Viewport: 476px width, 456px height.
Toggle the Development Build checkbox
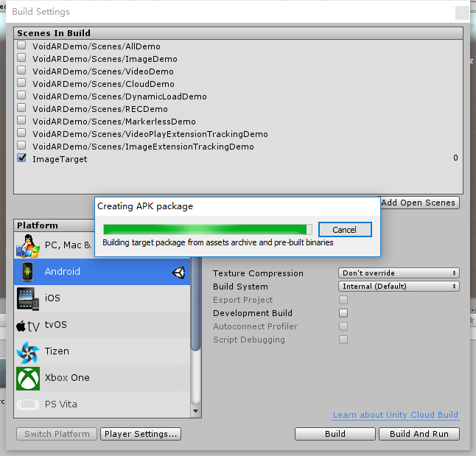click(x=343, y=313)
